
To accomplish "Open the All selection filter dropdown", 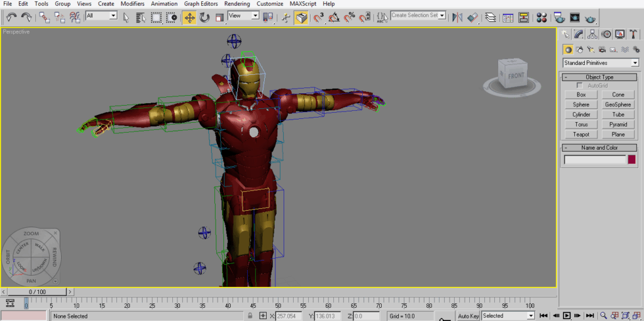I will click(101, 16).
